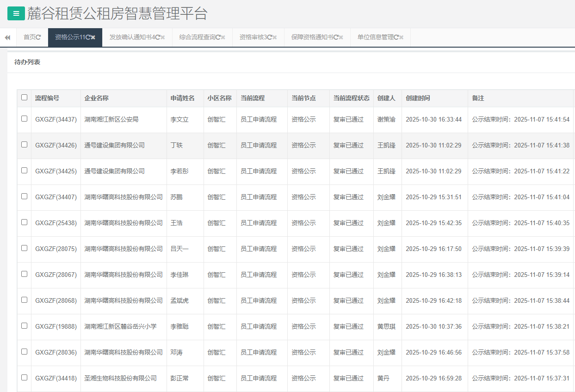Select the checkbox for applicant 丁轶
Screen dimensions: 575x392
[25, 145]
